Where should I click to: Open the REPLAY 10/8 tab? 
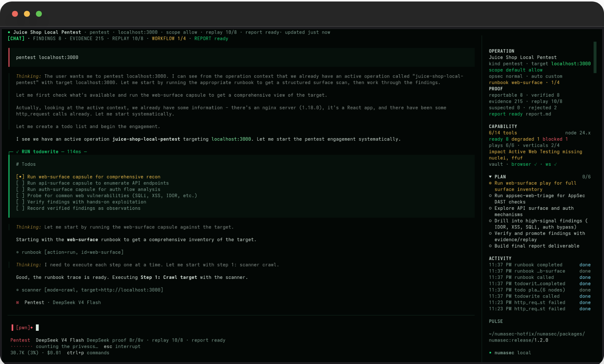click(128, 38)
